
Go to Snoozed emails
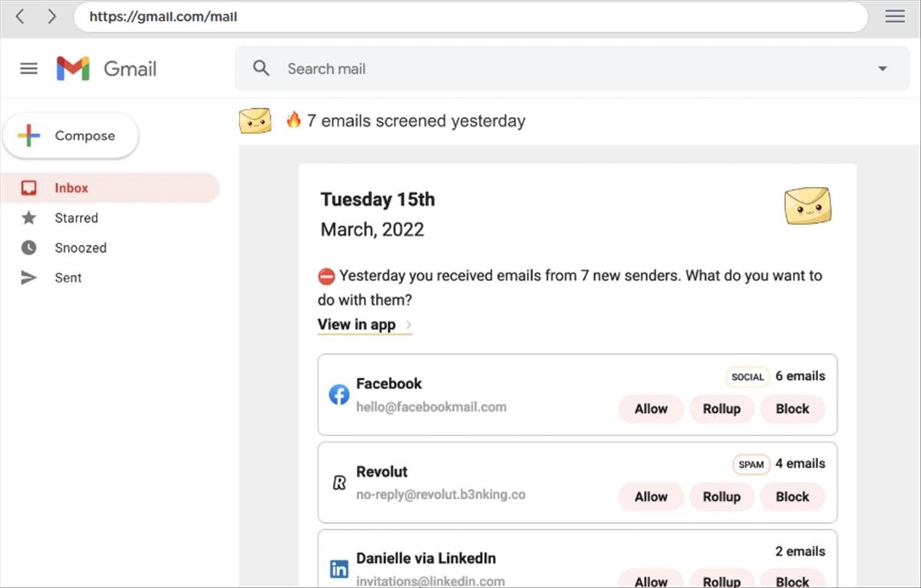click(x=80, y=248)
